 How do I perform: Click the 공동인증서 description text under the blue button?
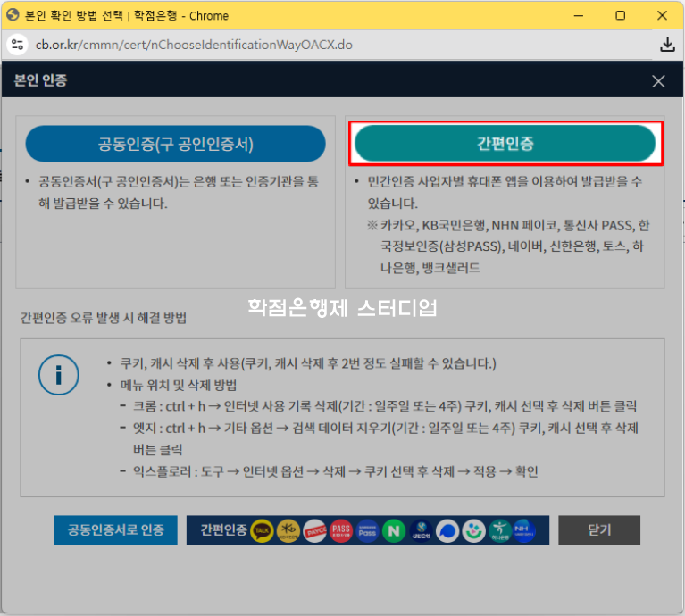[x=179, y=193]
